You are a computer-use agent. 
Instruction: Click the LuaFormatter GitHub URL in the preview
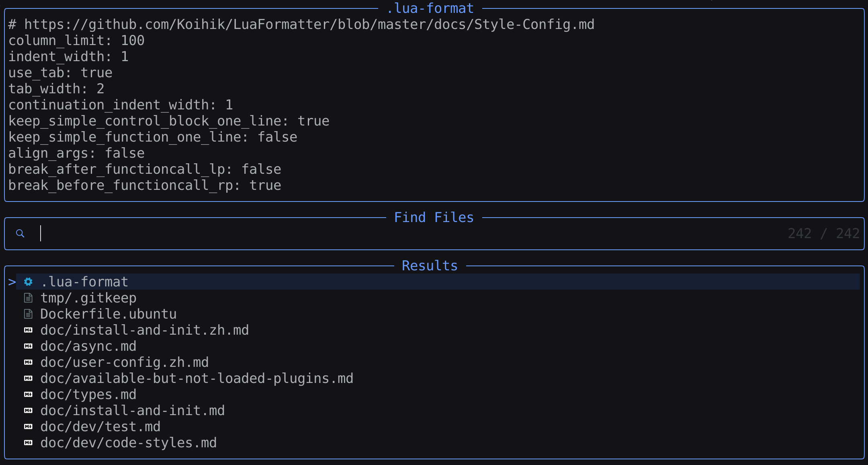(309, 25)
